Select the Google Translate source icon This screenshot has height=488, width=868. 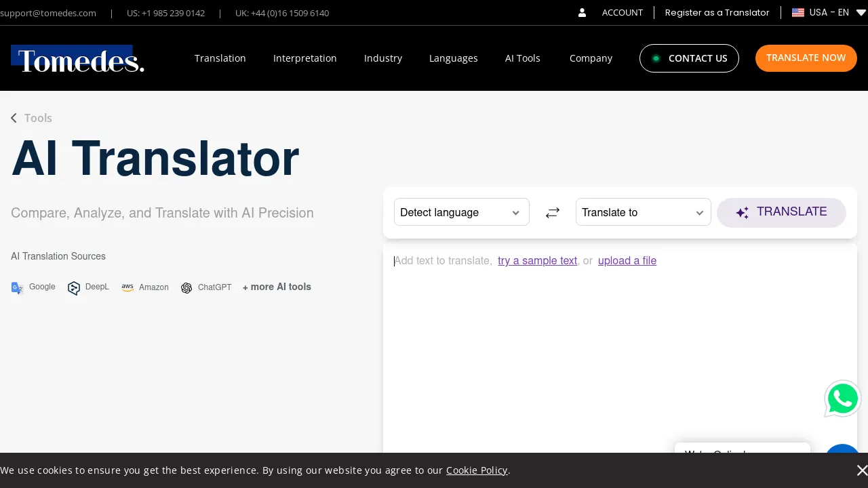[18, 287]
